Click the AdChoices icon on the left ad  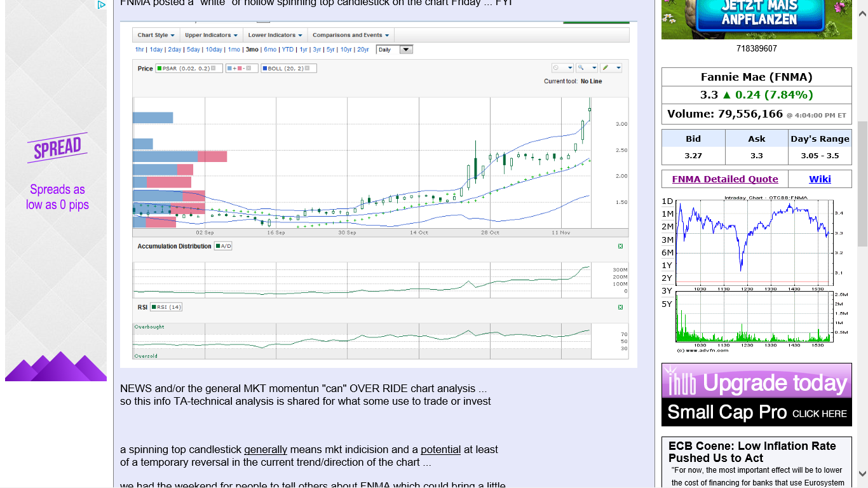[101, 5]
